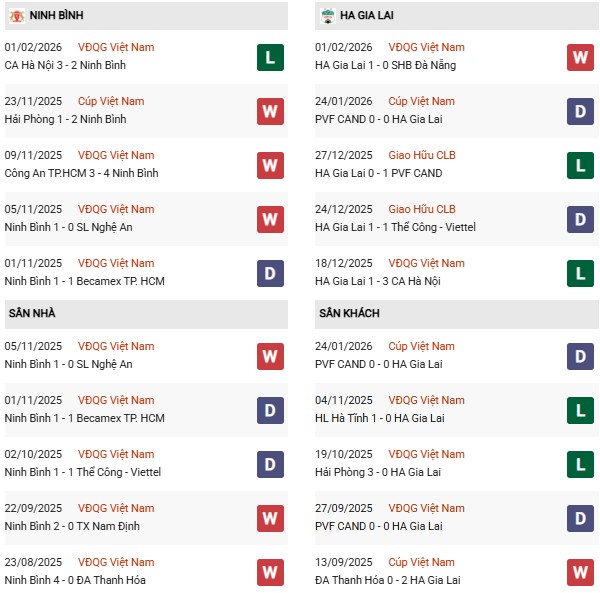Select the SÂN NHÀ section header
Screen dimensions: 600x593
(32, 313)
